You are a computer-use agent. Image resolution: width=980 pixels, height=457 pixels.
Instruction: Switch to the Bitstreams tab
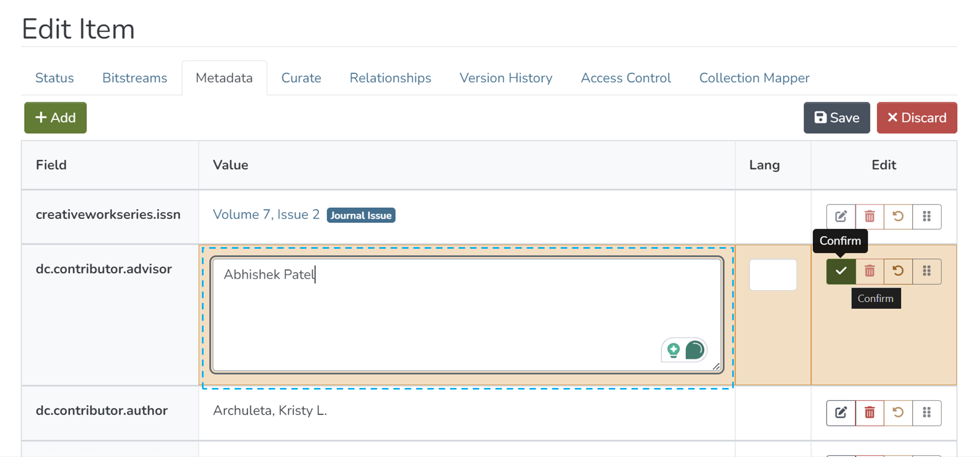(x=134, y=78)
